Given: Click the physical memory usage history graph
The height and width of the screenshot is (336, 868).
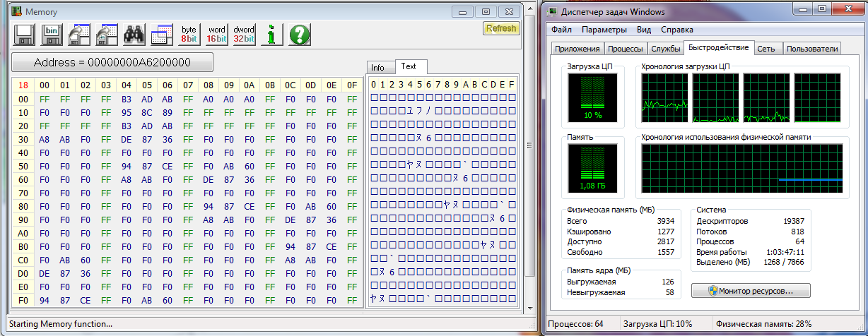Looking at the screenshot, I should tap(742, 169).
